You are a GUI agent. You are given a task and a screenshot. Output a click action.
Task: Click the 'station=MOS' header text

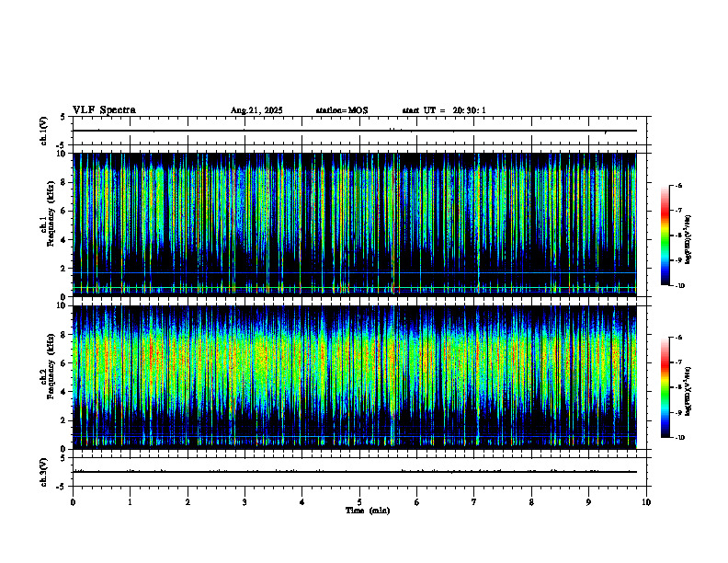342,110
